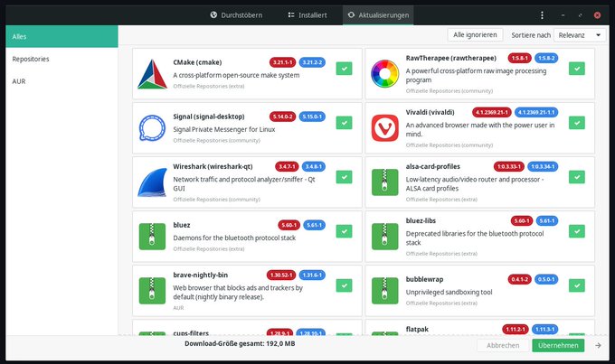The width and height of the screenshot is (615, 364).
Task: Click 'Signal Private Messenger for Linux' description
Action: point(224,129)
